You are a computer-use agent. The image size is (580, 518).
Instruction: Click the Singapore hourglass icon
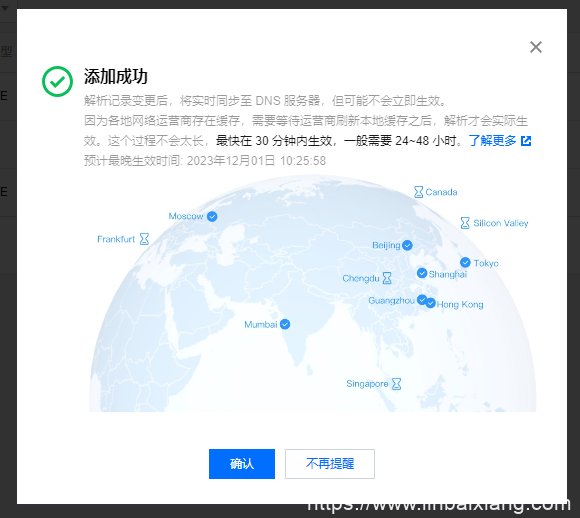(396, 384)
